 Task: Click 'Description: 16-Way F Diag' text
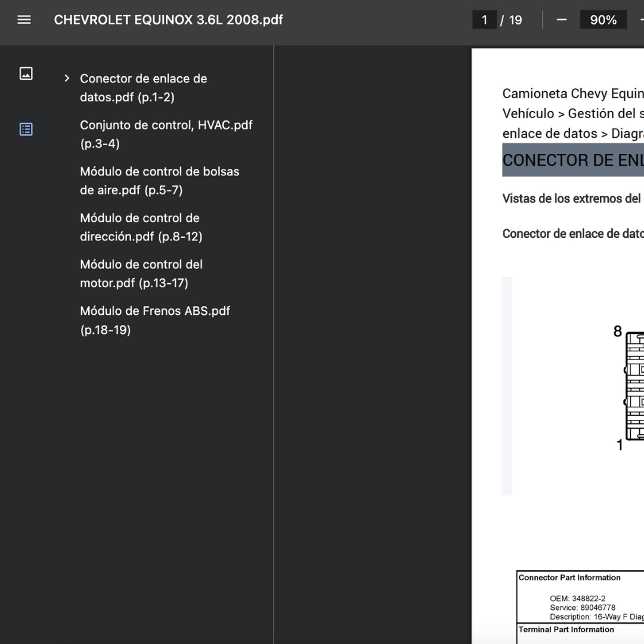pyautogui.click(x=597, y=617)
